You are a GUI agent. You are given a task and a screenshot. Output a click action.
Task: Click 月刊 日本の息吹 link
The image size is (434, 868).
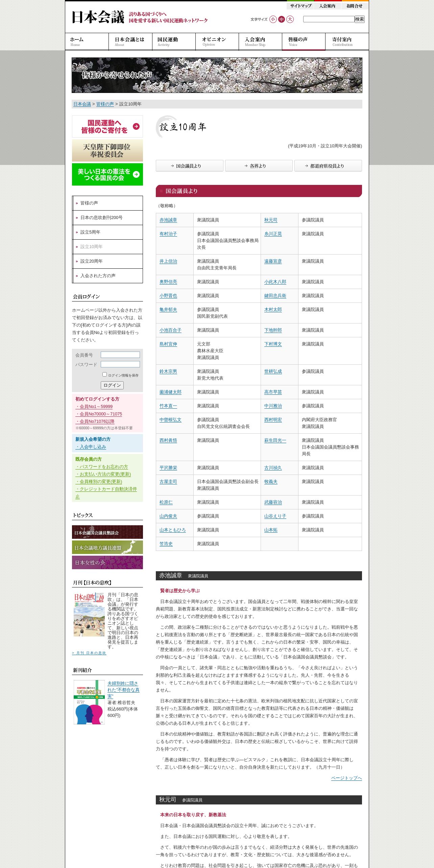coord(89,653)
